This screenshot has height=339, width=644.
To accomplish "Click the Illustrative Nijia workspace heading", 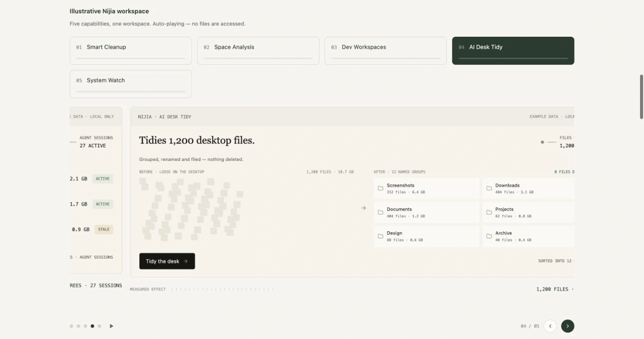I will click(109, 11).
